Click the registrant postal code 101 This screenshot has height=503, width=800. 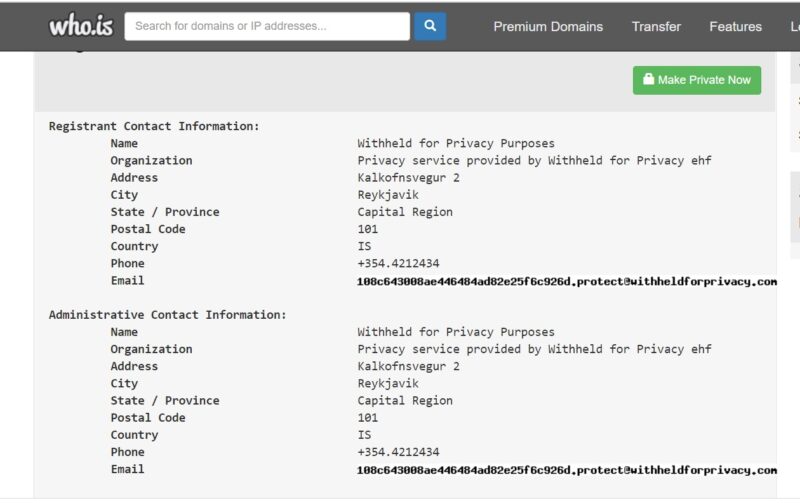368,229
